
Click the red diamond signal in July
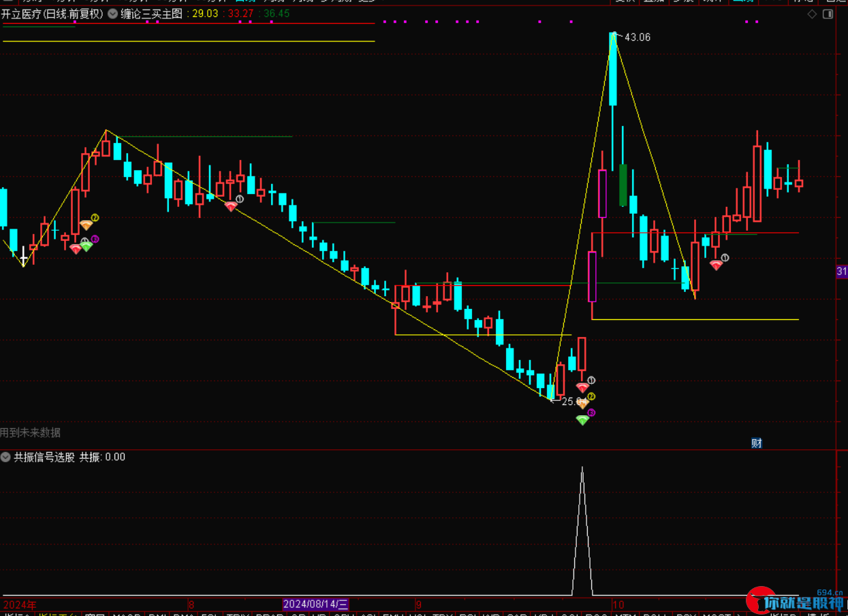[76, 249]
